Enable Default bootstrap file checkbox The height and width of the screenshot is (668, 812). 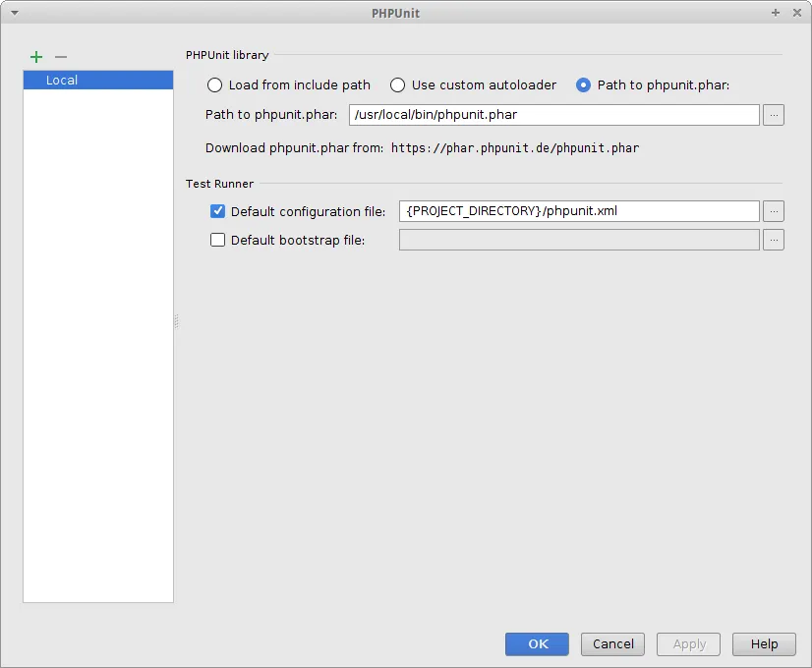217,240
